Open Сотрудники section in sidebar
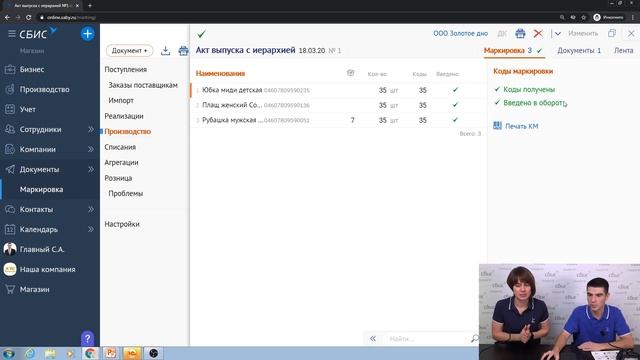The height and width of the screenshot is (360, 640). [x=40, y=129]
